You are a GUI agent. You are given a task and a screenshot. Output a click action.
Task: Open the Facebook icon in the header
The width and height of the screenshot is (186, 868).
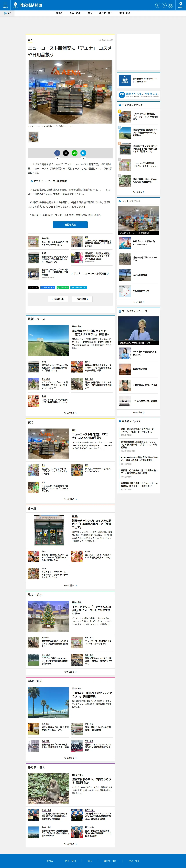click(x=158, y=5)
